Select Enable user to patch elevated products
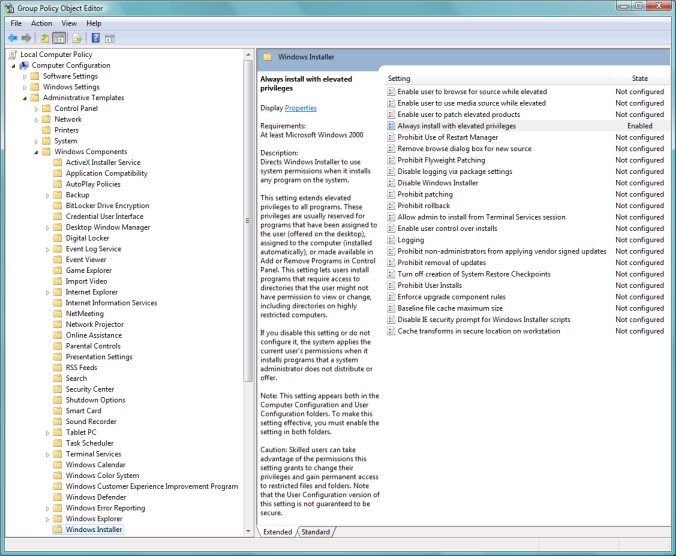Image resolution: width=676 pixels, height=556 pixels. point(459,114)
